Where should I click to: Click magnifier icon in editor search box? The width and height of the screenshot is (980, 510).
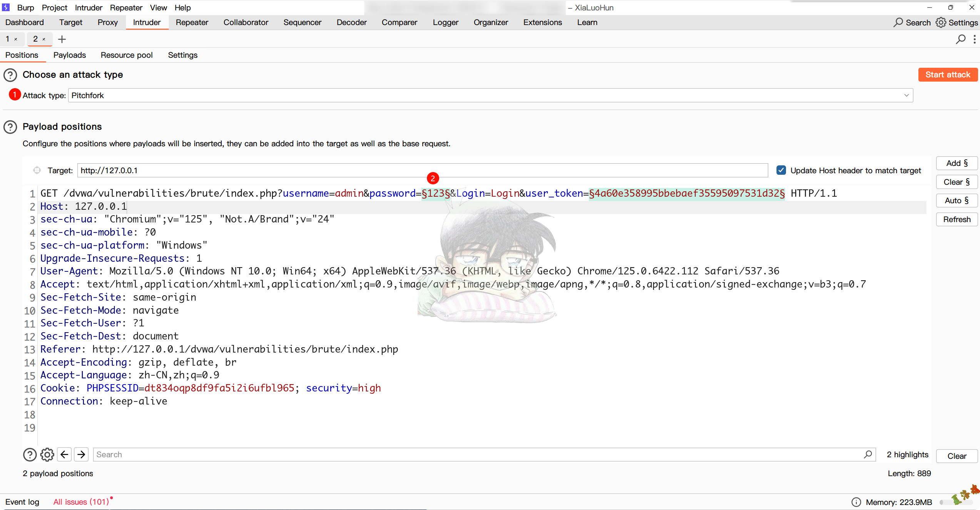pos(868,455)
